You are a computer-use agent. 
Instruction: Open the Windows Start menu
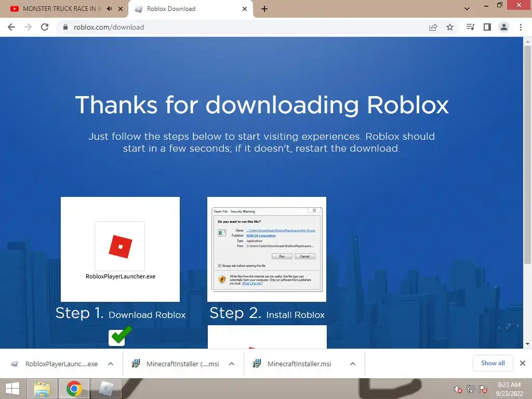[x=12, y=389]
